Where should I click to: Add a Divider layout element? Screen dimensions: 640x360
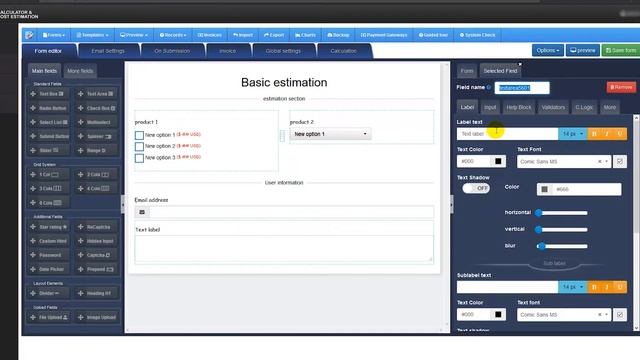point(49,293)
